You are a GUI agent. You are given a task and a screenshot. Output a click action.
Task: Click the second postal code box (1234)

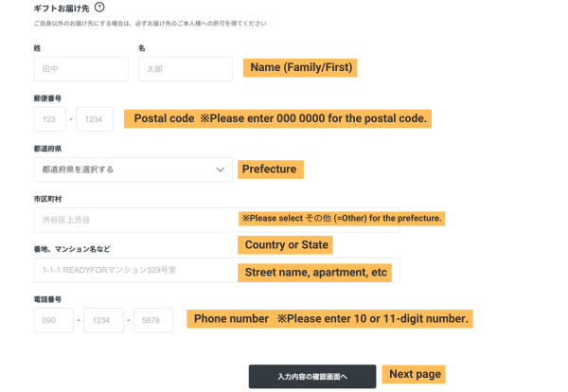click(x=95, y=119)
